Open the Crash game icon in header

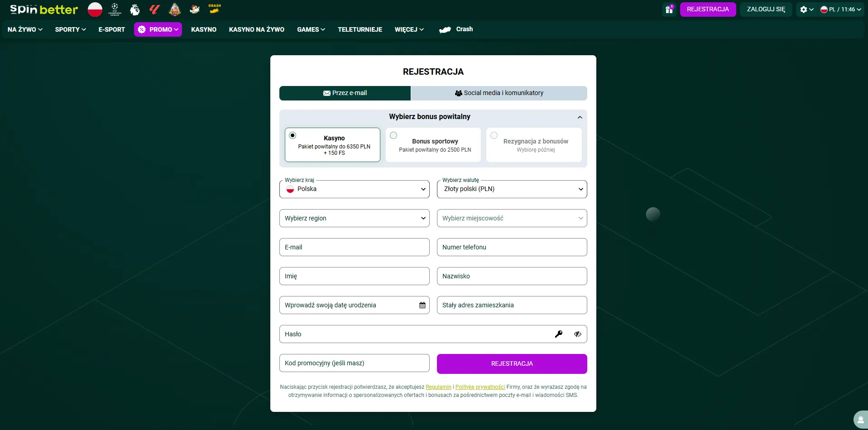(214, 9)
